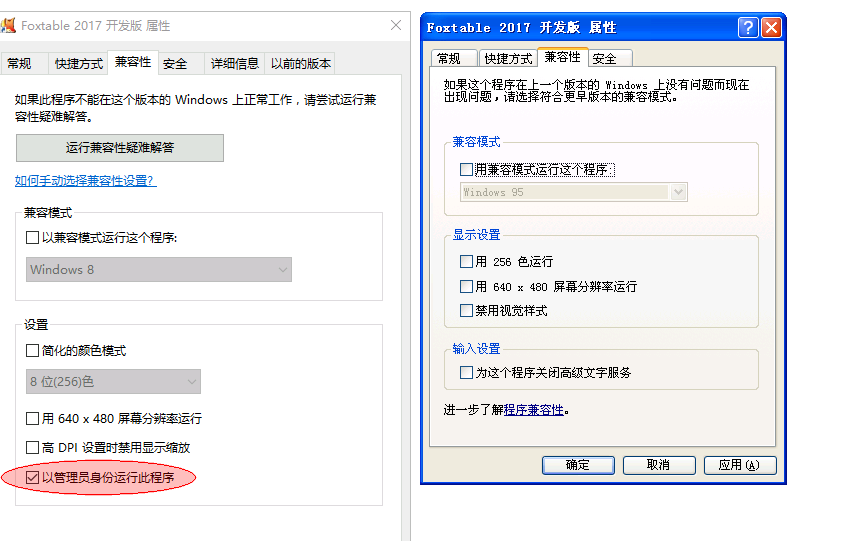
Task: Click 运行兼容性疑难解答 button
Action: pyautogui.click(x=120, y=148)
